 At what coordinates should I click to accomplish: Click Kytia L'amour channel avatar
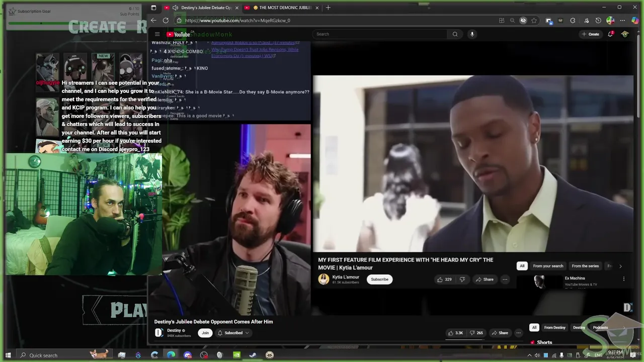[324, 279]
